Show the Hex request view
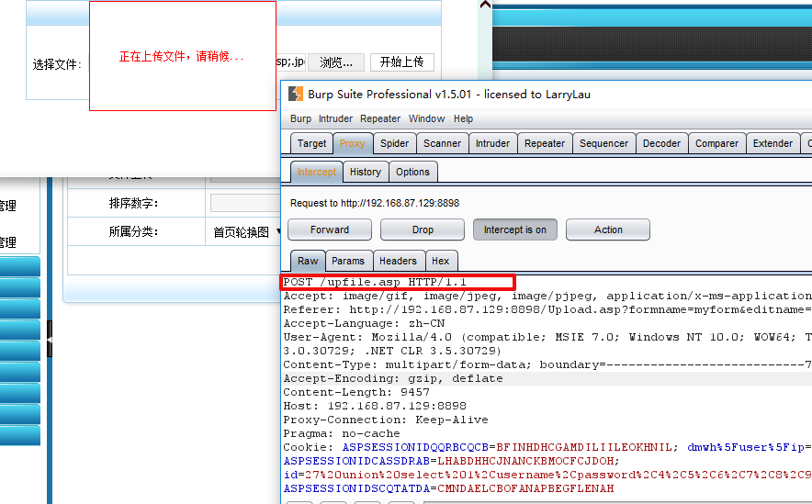The image size is (812, 504). tap(440, 261)
